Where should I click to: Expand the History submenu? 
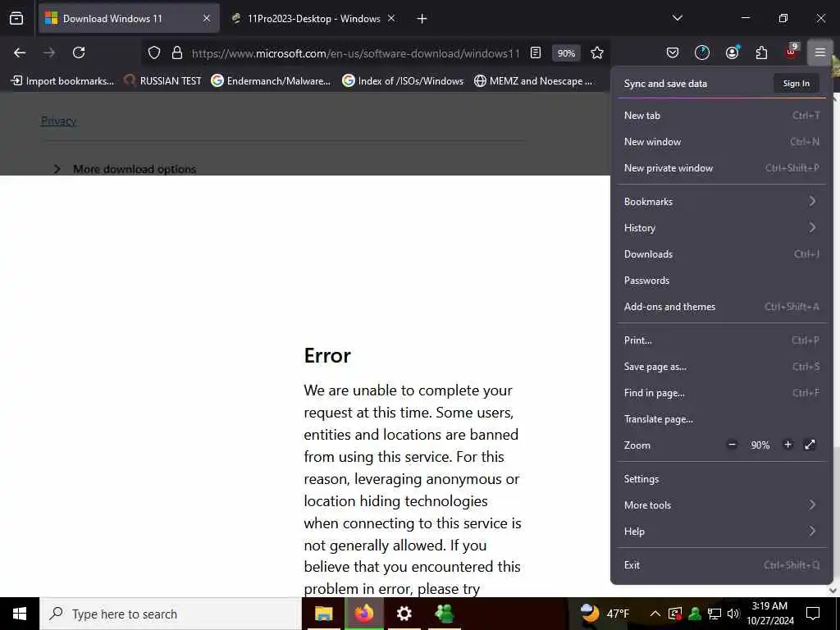[722, 228]
